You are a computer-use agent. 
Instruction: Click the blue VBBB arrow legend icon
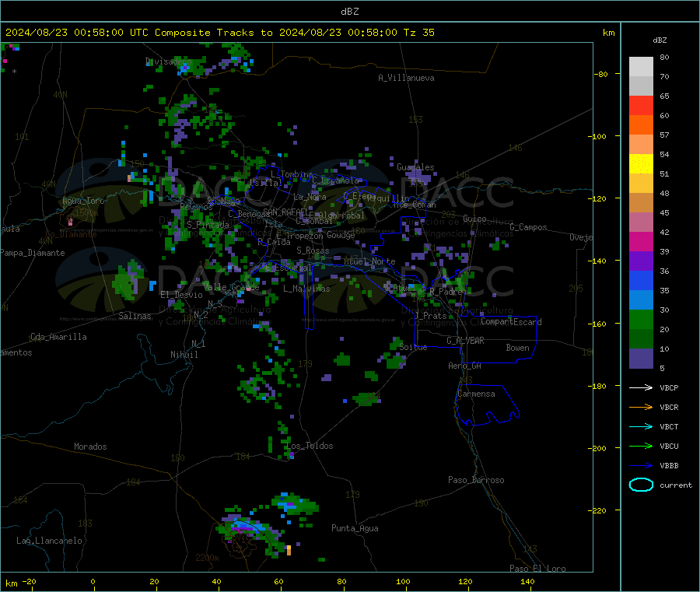pos(641,466)
